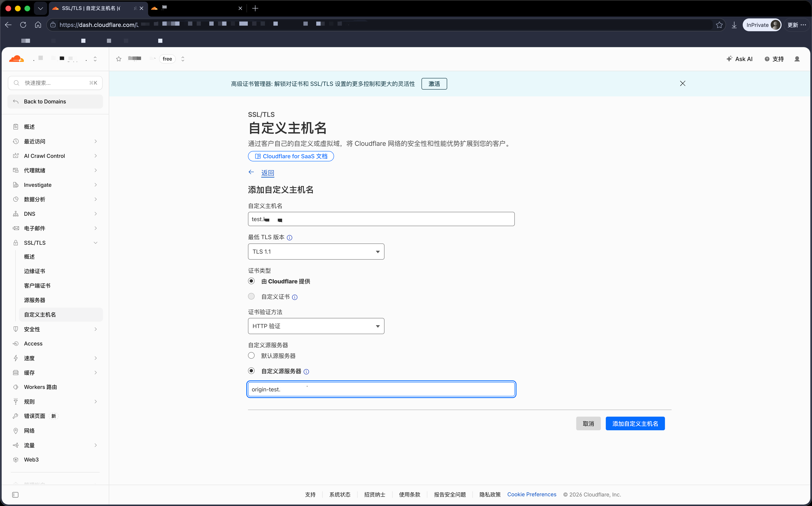The width and height of the screenshot is (812, 506).
Task: Choose 自定义源服务器 radio option
Action: point(251,371)
